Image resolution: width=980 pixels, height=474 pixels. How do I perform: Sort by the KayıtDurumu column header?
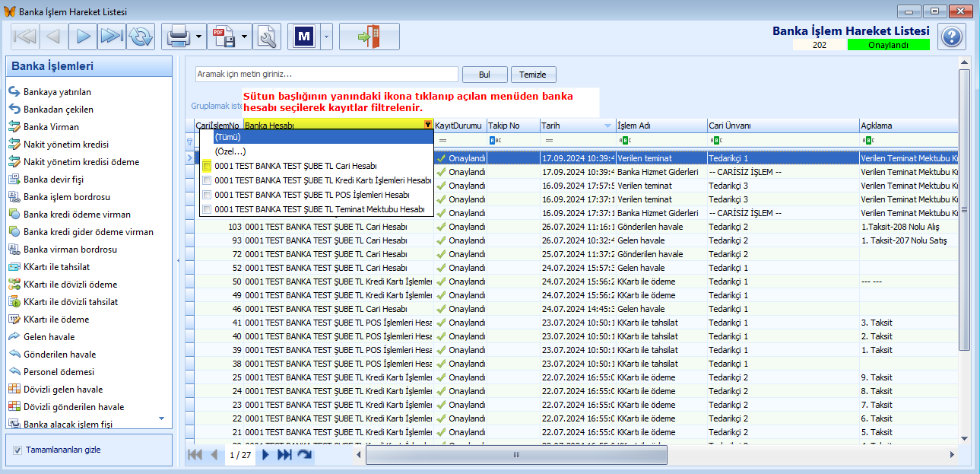click(460, 126)
